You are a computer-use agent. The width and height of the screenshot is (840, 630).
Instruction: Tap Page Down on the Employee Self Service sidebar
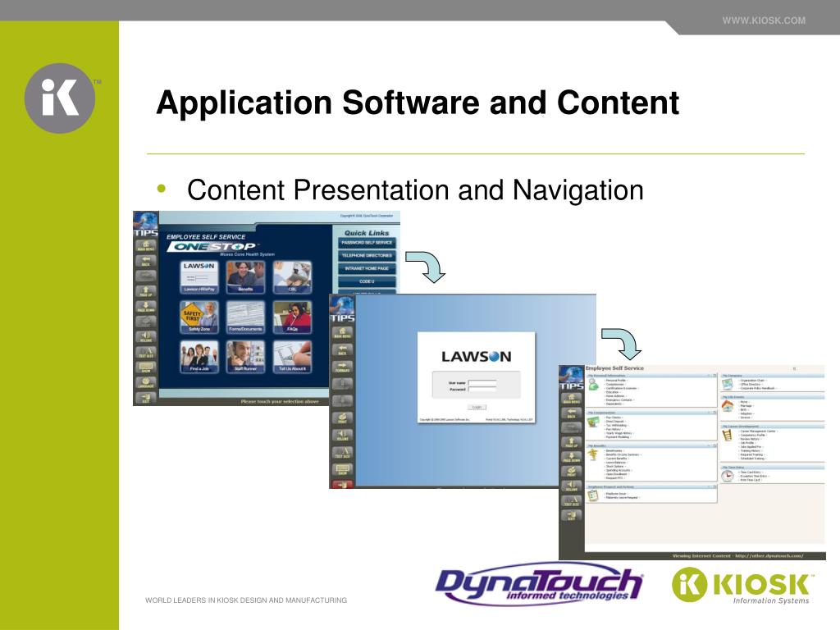pyautogui.click(x=571, y=457)
